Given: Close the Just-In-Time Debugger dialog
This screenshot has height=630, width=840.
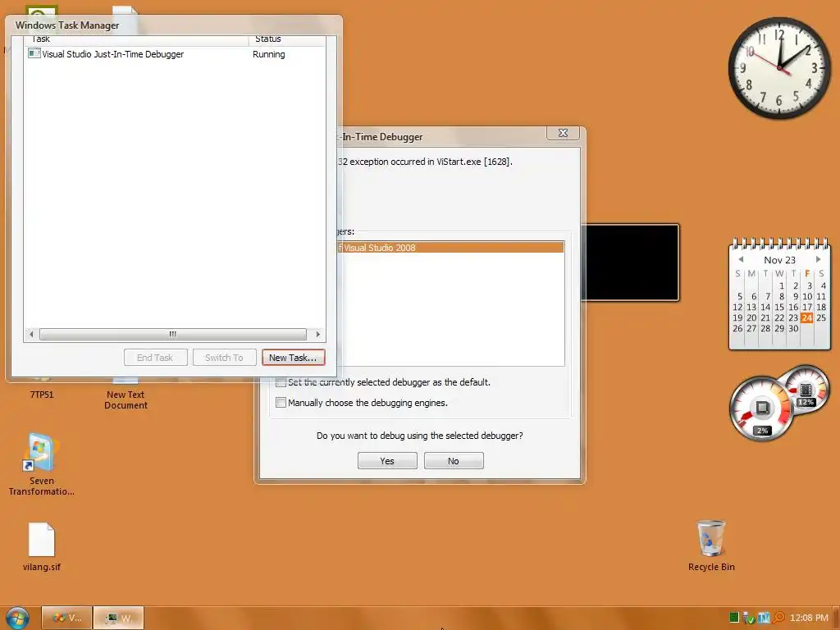Looking at the screenshot, I should tap(563, 133).
